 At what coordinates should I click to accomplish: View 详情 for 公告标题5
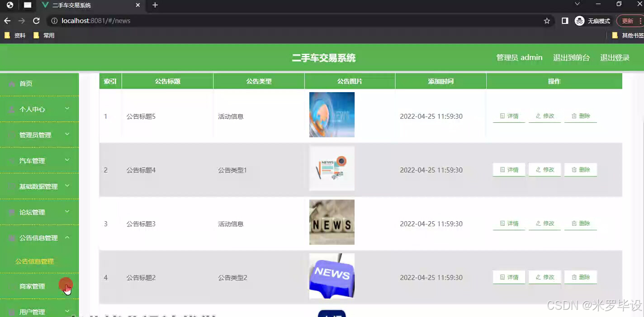(x=509, y=116)
